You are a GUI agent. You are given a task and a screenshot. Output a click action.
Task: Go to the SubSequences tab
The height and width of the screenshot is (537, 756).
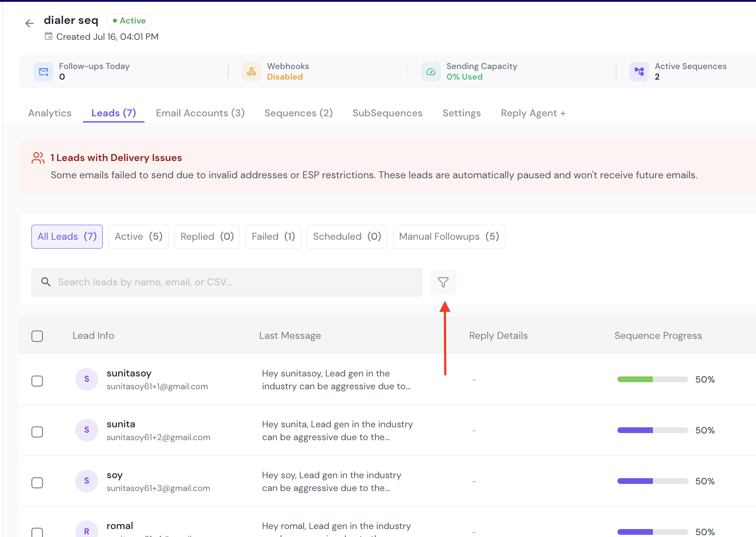pos(388,113)
